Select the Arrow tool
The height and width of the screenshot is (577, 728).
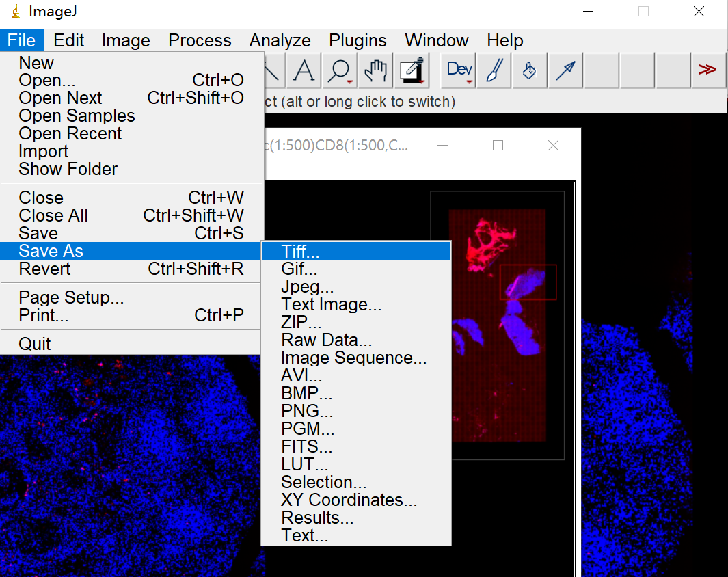(565, 70)
